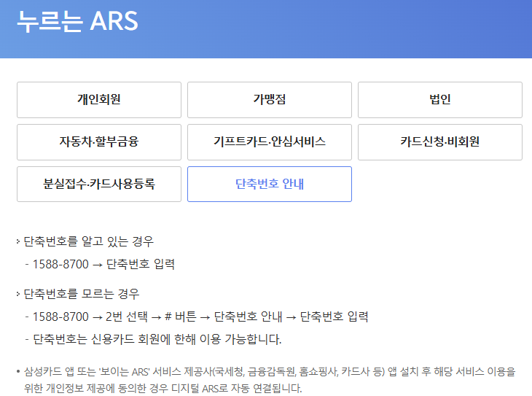Select the 카드신청·비회원 tab
532x396 pixels.
pos(440,142)
